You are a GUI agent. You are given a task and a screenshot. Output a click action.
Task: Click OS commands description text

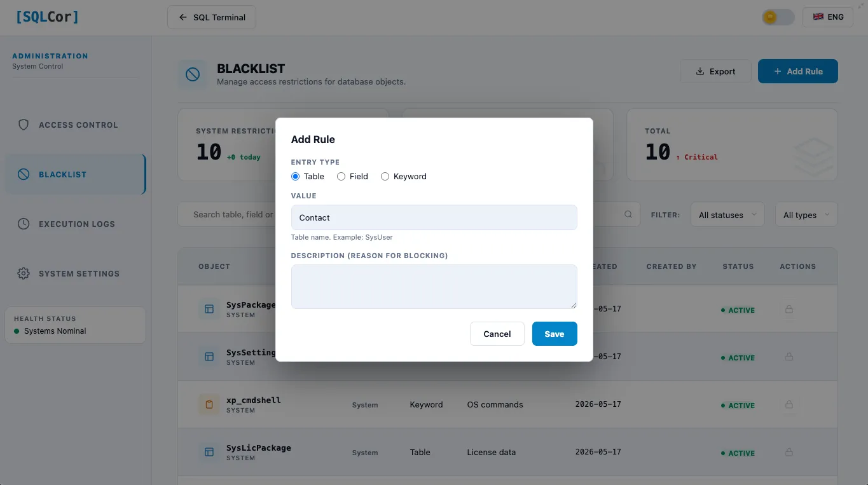495,404
